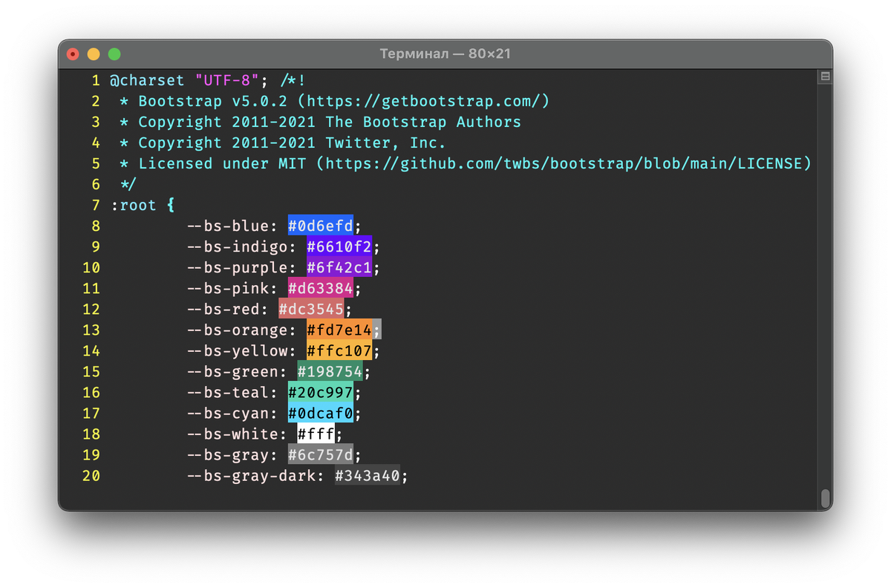Click the '--bs-gray-dark' property name
The image size is (891, 588).
[250, 475]
